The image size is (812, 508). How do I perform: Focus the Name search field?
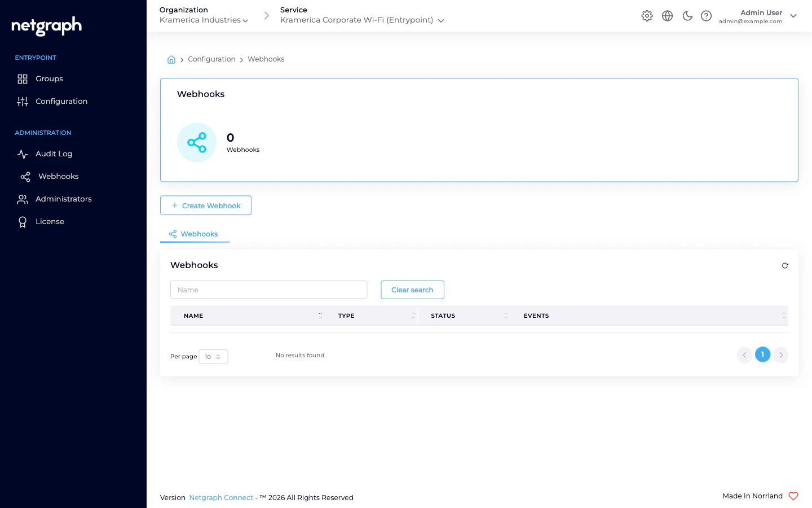tap(268, 290)
